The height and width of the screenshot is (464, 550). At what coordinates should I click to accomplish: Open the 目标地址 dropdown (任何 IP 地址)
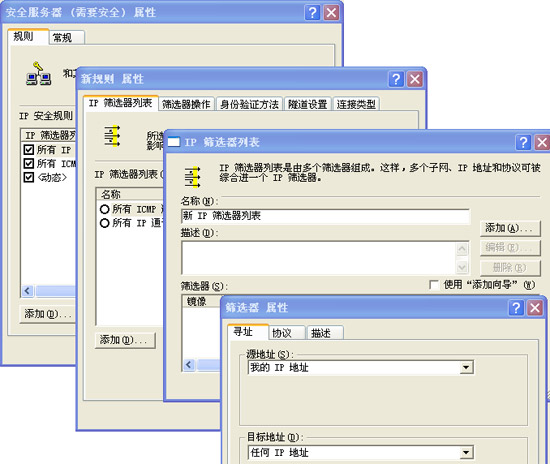point(466,452)
